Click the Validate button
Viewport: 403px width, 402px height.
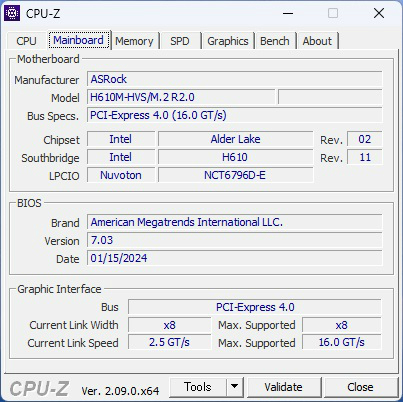(x=283, y=387)
